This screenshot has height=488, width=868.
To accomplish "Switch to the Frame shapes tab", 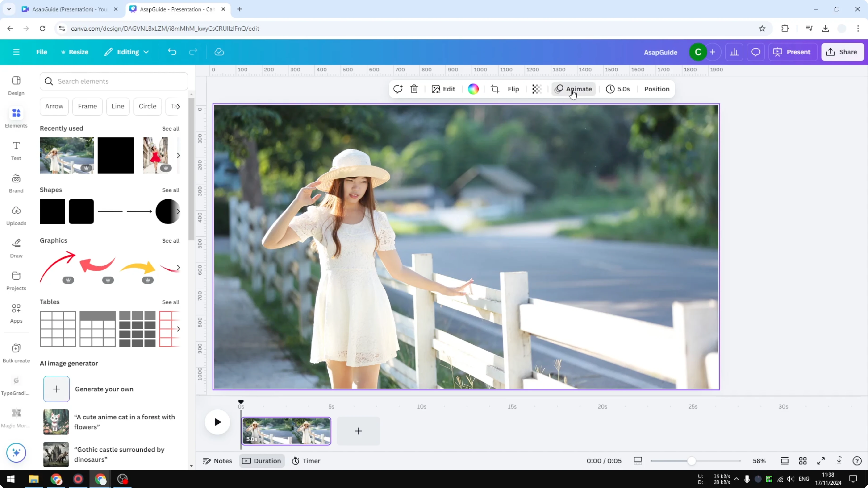I will [87, 106].
